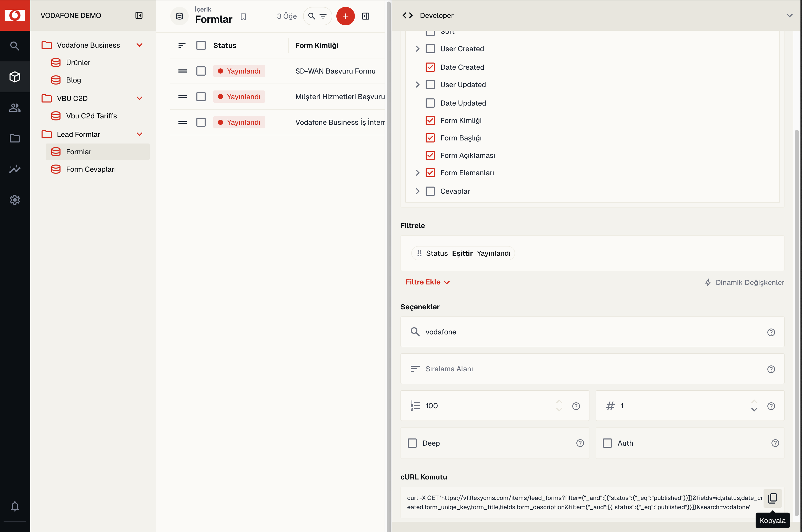Open help for Sıralama Alanı
Screen dimensions: 802x532
771,369
